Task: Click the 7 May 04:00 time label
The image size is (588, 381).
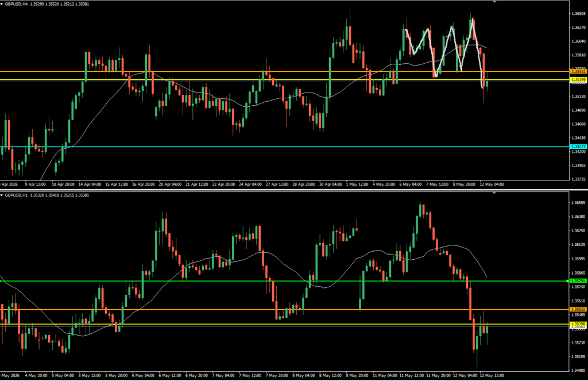Action: point(223,375)
